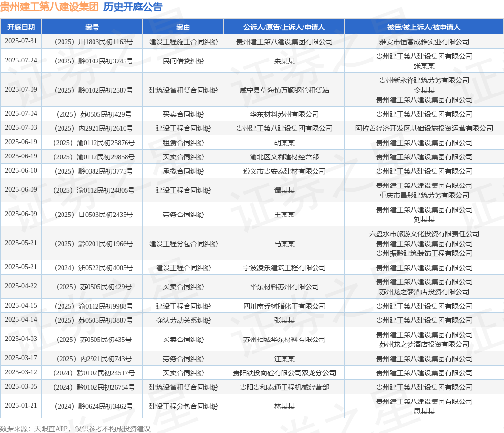Click defendant 思某某
The height and width of the screenshot is (433, 504).
tap(424, 411)
